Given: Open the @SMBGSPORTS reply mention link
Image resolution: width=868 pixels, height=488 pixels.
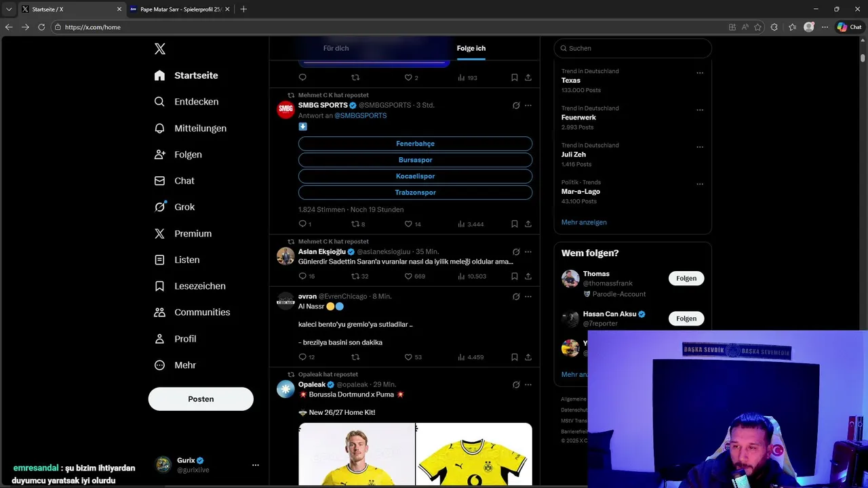Looking at the screenshot, I should 360,116.
